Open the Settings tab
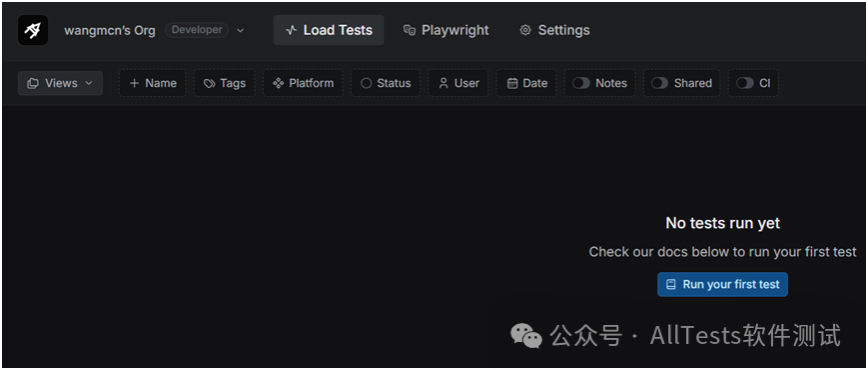Image resolution: width=868 pixels, height=370 pixels. 555,30
